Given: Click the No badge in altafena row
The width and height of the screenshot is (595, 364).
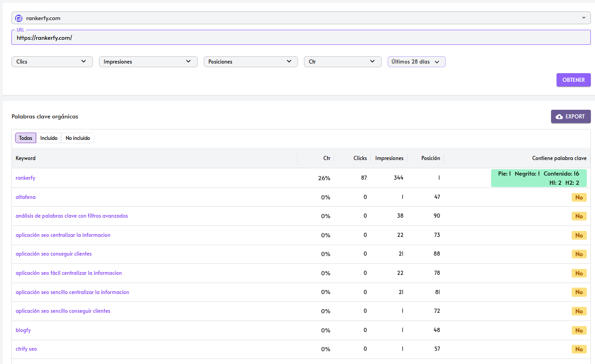Looking at the screenshot, I should click(x=579, y=198).
